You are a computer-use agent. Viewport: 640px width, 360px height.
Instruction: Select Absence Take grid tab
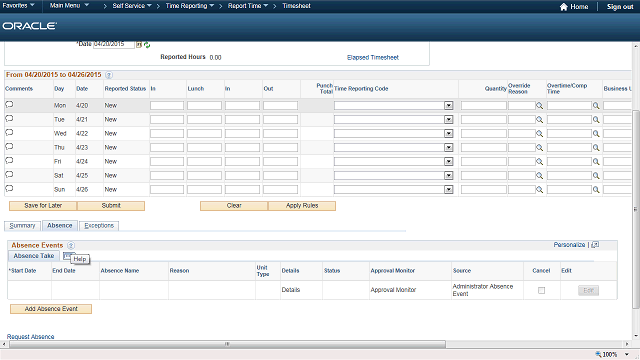click(34, 256)
